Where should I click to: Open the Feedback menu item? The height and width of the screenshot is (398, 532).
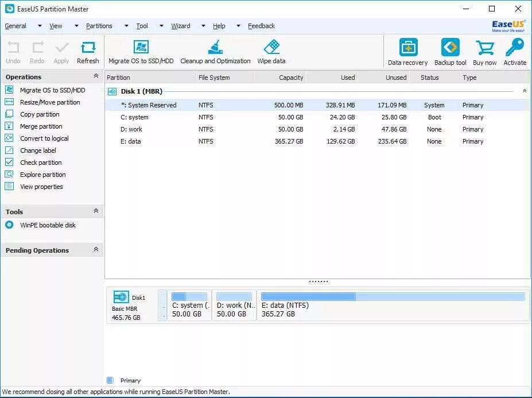(261, 26)
